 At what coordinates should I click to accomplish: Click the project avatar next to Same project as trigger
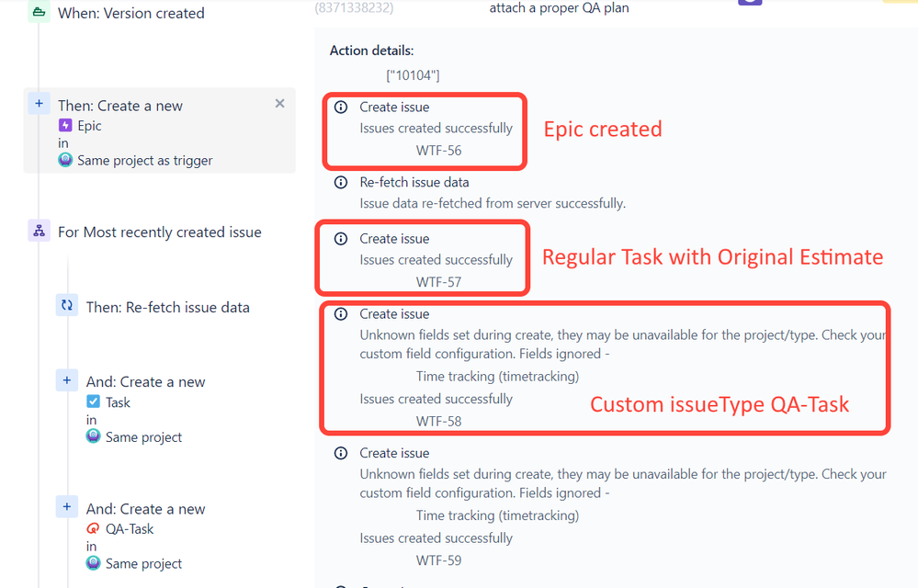65,159
